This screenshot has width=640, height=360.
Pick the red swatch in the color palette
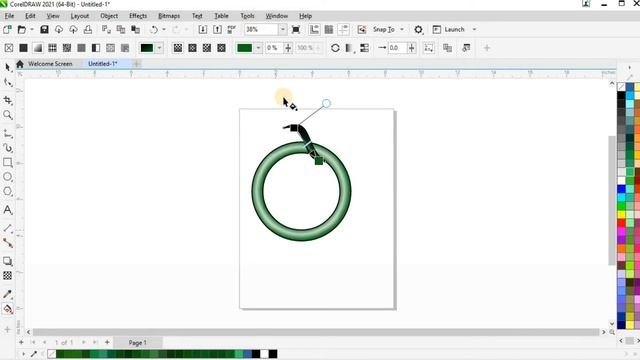click(621, 223)
